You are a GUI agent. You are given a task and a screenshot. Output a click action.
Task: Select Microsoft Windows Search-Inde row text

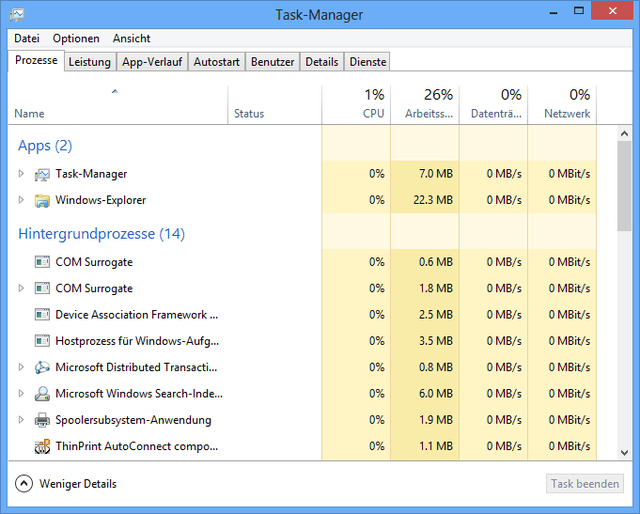(x=139, y=394)
